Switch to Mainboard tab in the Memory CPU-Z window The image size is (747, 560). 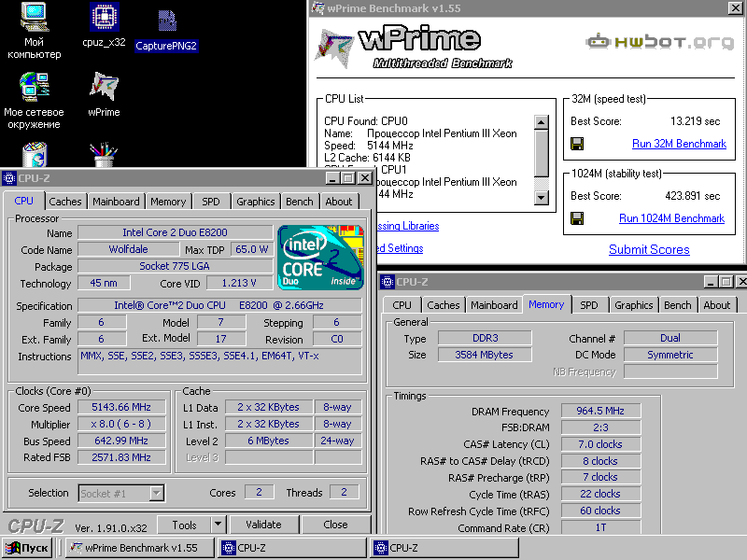(x=494, y=305)
